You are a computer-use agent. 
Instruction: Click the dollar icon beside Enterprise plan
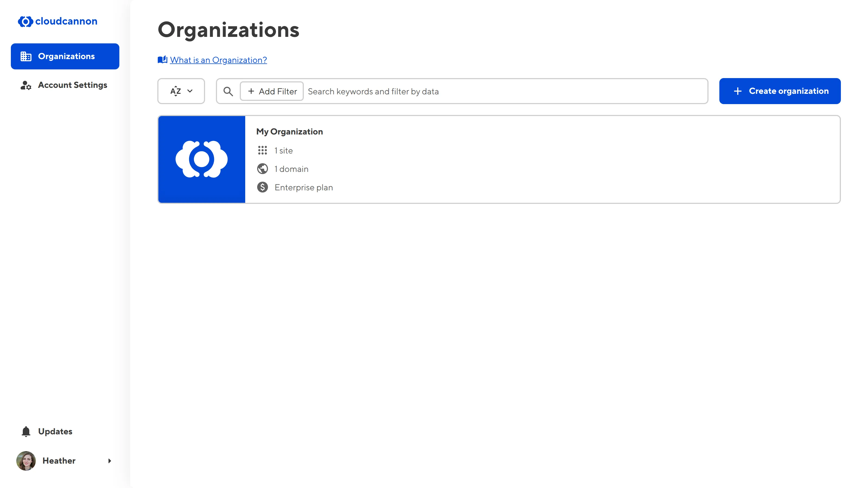[x=263, y=187]
